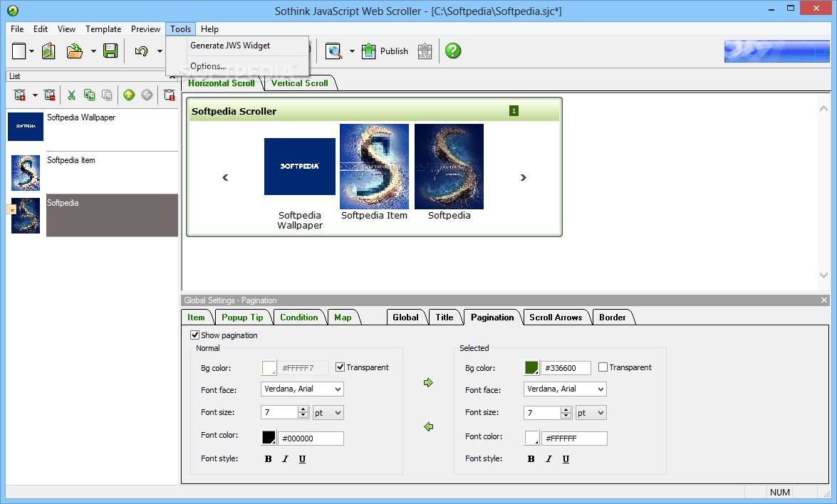This screenshot has width=837, height=504.
Task: Toggle Underline in Selected font style
Action: (x=566, y=458)
